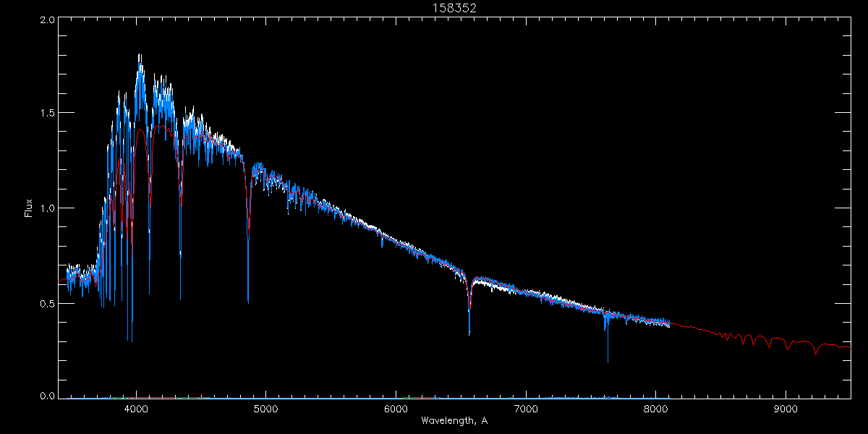The image size is (868, 434).
Task: Click the bottom of the absorption dip near 6560
Action: pos(469,334)
